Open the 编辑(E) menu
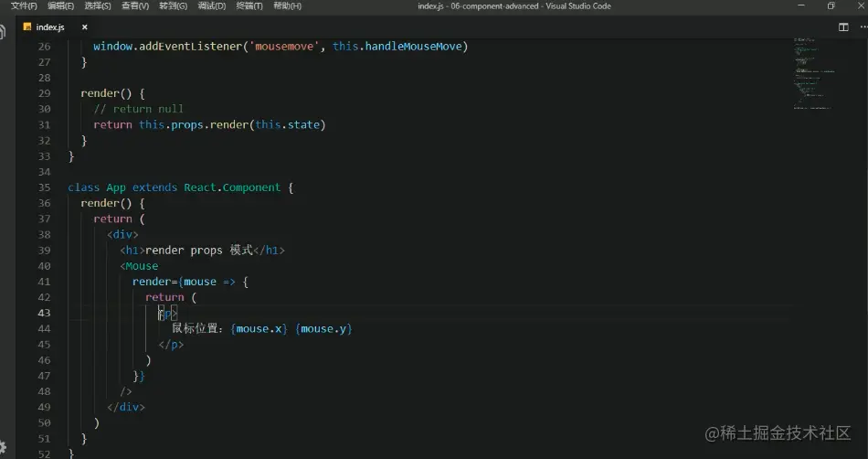 (61, 6)
